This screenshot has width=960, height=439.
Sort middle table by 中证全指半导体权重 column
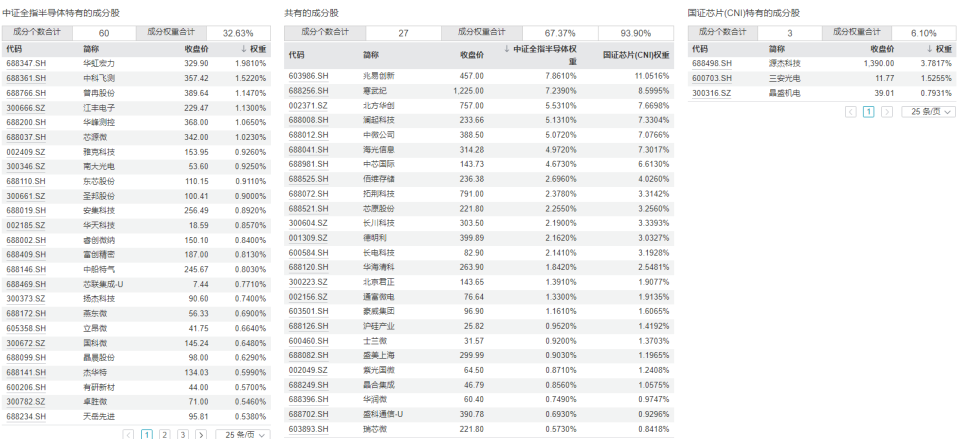pyautogui.click(x=541, y=55)
